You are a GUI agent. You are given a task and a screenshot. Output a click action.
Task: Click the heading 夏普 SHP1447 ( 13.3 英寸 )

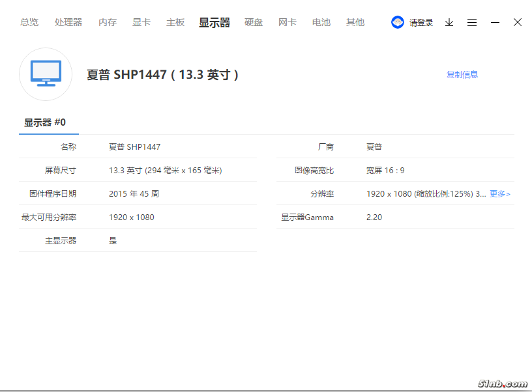pos(162,74)
